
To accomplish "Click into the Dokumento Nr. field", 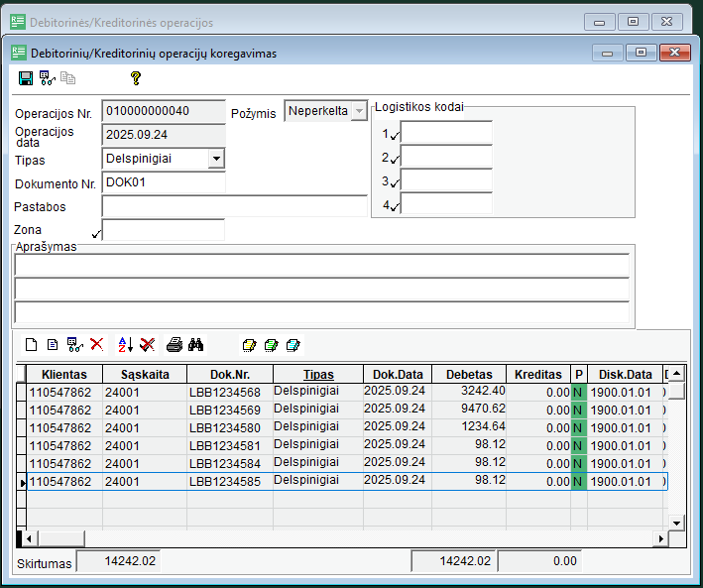I will (164, 182).
